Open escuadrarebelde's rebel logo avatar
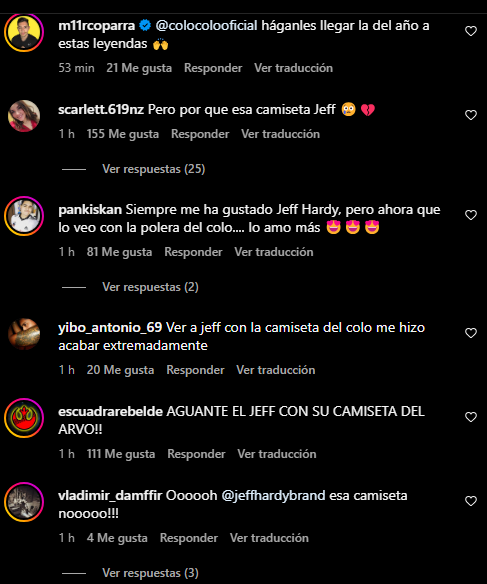 click(24, 418)
